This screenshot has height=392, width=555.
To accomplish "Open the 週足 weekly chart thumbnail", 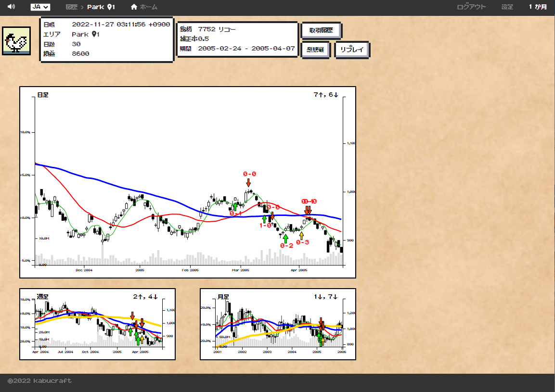I will click(97, 324).
